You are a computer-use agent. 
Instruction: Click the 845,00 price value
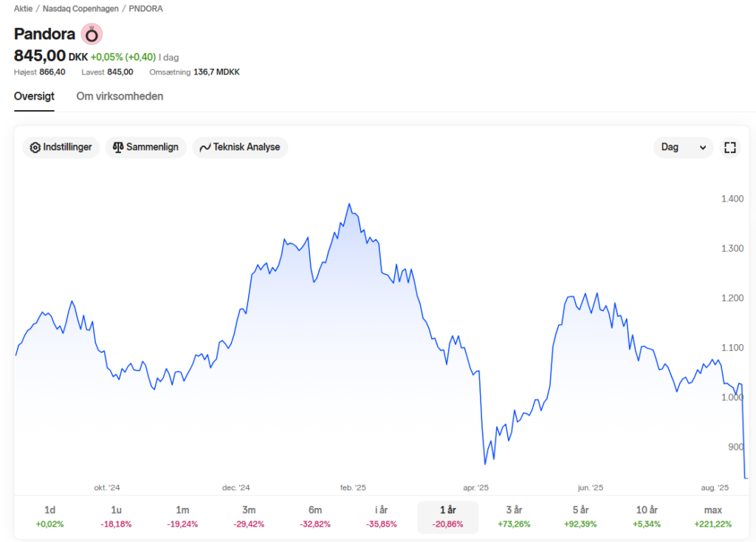[x=40, y=56]
